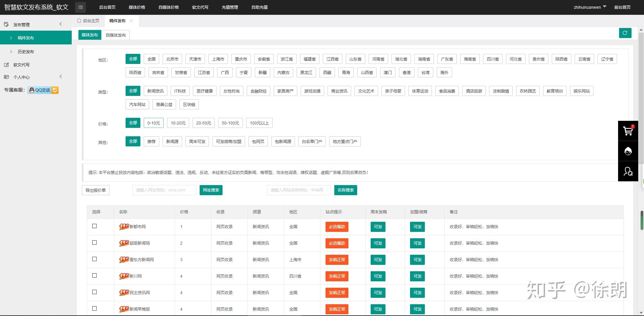Click the hamburger menu toggle icon

pyautogui.click(x=80, y=7)
